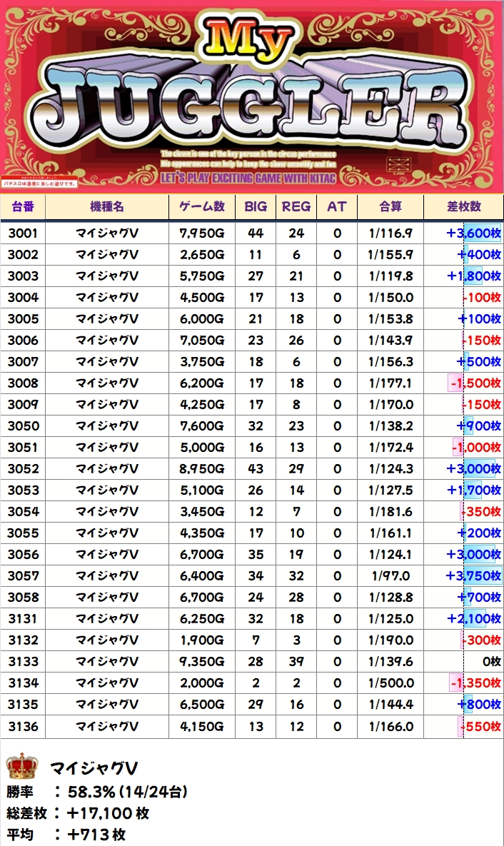Screen dimensions: 504x846
Task: Select machine number 3058
Action: [x=24, y=598]
